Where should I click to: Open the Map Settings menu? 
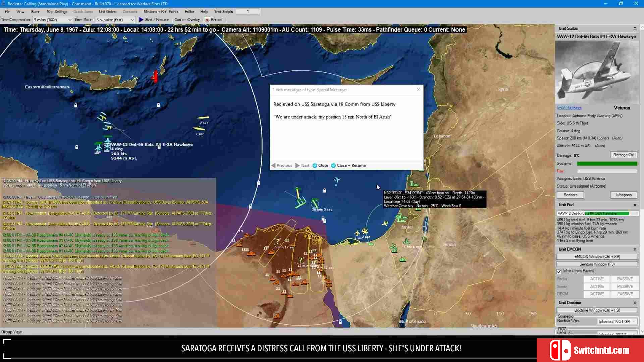(57, 11)
